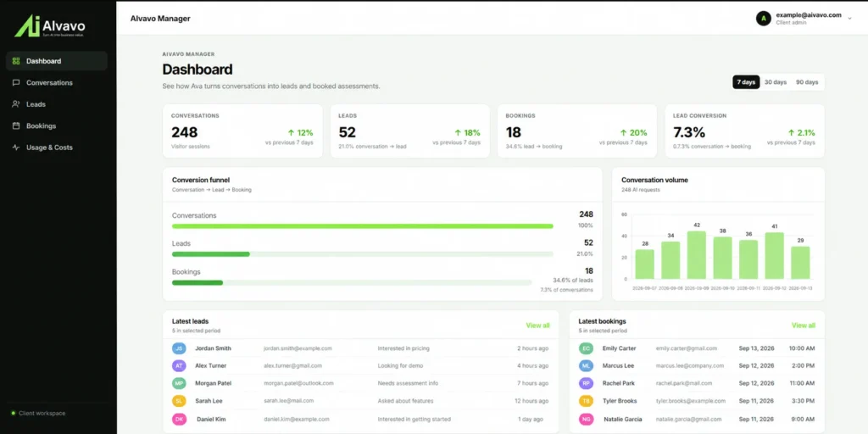Viewport: 868px width, 434px height.
Task: Click the chart bar labeled 28
Action: (644, 264)
